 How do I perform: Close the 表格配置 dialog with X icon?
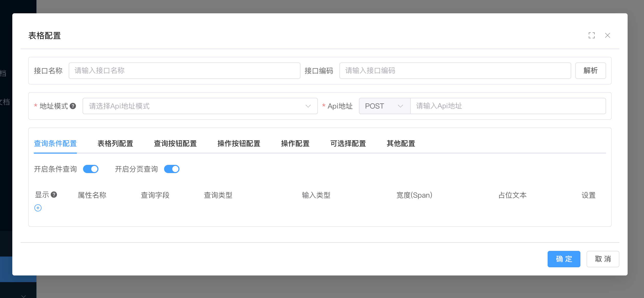[607, 35]
